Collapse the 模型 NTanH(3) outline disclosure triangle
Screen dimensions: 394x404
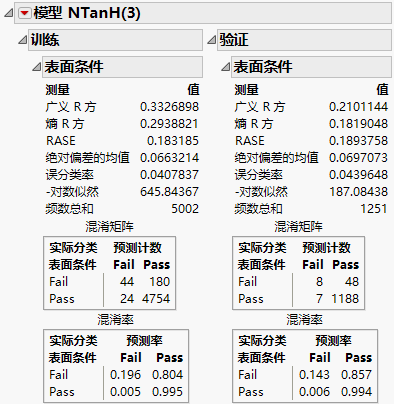[x=8, y=13]
